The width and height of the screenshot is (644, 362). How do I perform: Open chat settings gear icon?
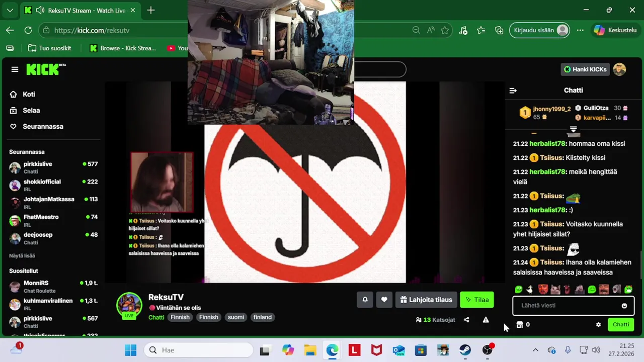coord(598,325)
